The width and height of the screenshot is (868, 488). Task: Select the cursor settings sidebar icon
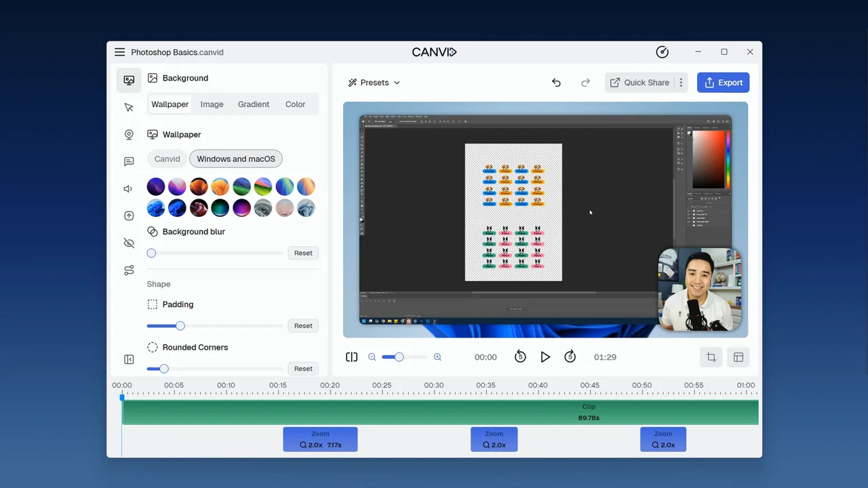pos(129,107)
